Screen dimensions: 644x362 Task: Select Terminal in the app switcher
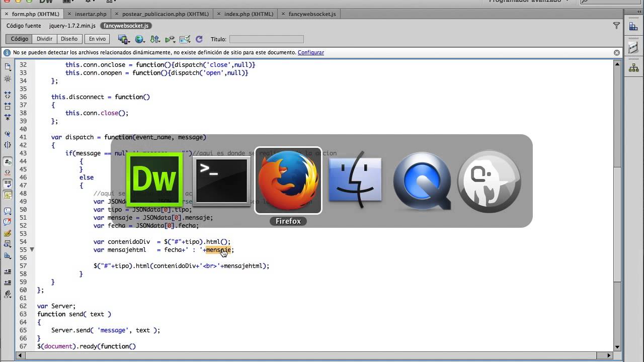point(221,181)
